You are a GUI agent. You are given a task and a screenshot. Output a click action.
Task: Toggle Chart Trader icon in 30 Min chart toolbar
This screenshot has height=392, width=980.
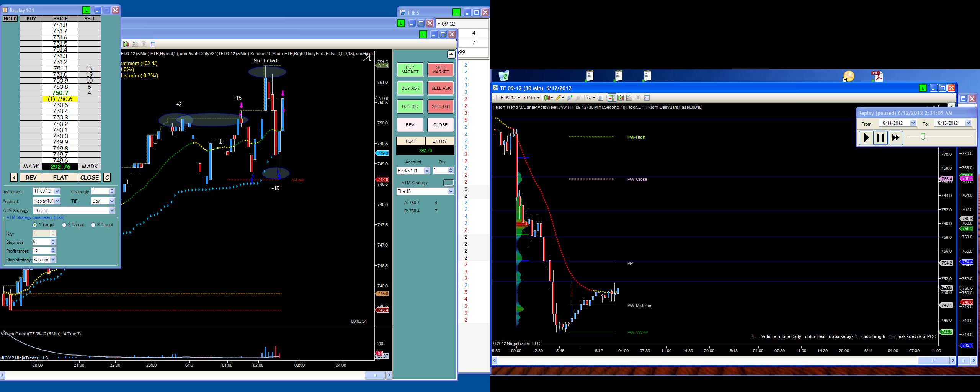coord(611,98)
